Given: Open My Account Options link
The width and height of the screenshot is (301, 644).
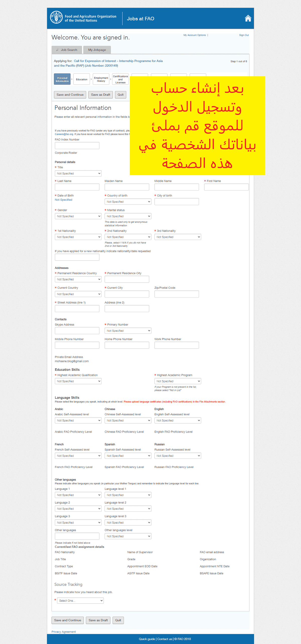Looking at the screenshot, I should coord(195,35).
